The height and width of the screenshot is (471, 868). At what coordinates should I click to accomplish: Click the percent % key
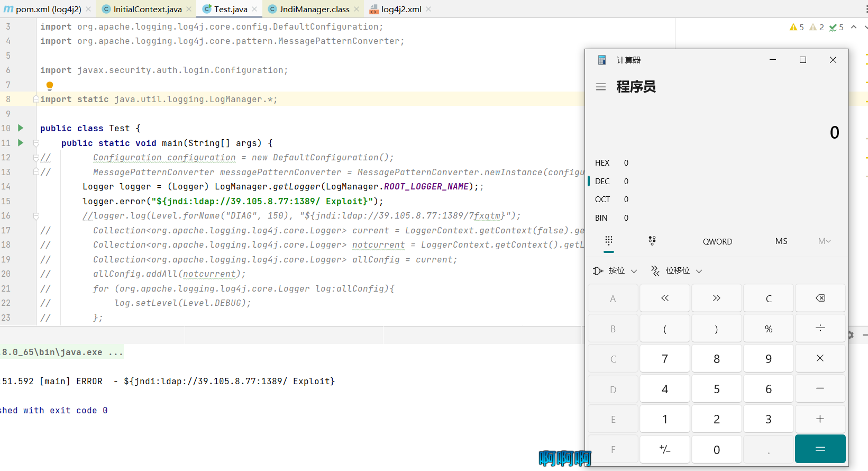tap(769, 329)
